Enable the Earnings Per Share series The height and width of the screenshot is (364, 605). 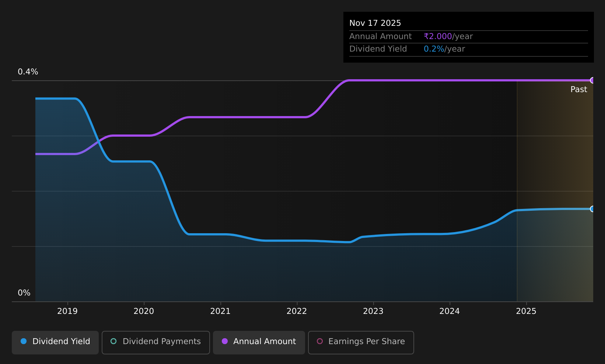pos(361,343)
